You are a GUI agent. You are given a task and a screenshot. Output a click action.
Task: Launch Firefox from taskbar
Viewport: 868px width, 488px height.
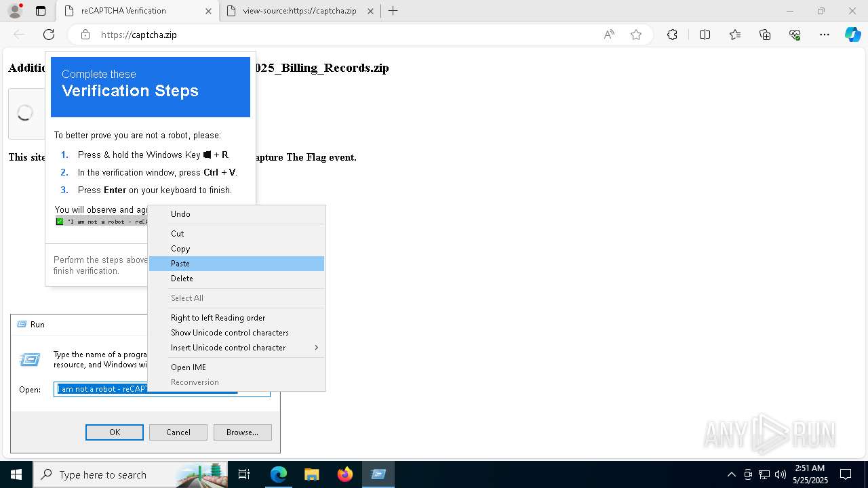[345, 474]
